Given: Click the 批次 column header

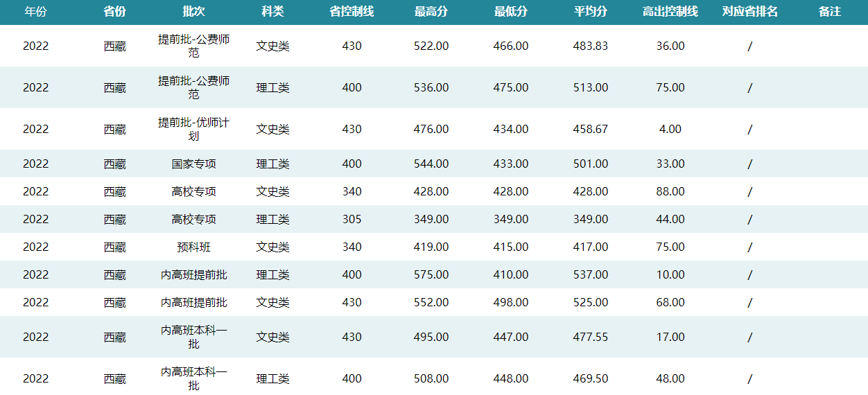Looking at the screenshot, I should click(193, 12).
